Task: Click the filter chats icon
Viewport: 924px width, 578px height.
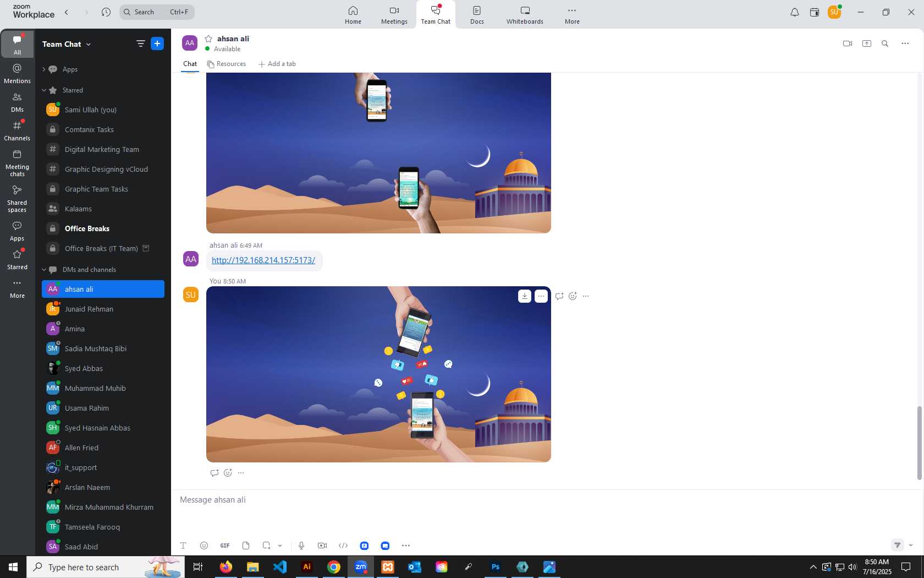Action: coord(140,43)
